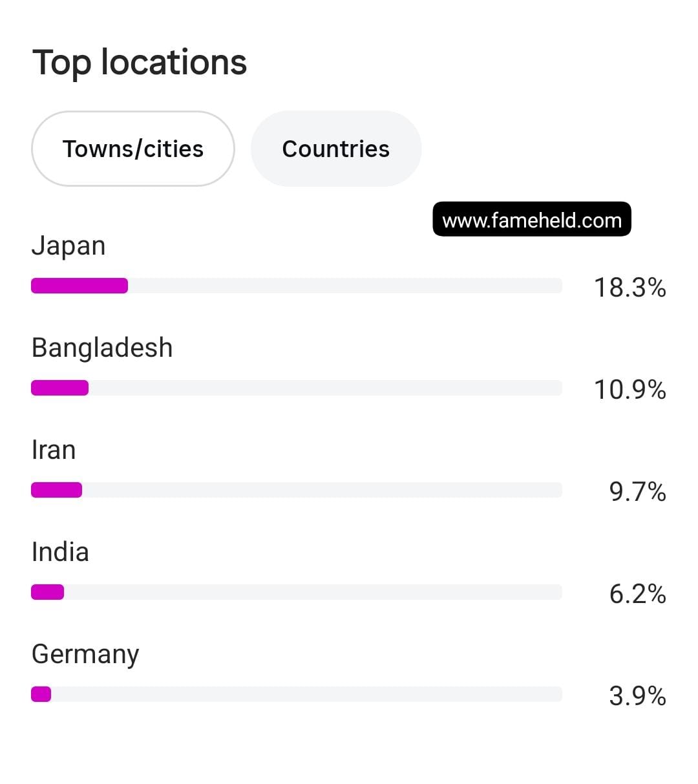Screen dimensions: 698x784
Task: Click the India magenta progress bar
Action: tap(47, 592)
